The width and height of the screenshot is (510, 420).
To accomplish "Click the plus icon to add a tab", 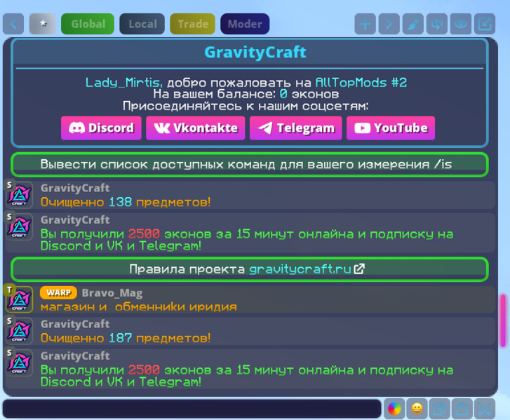I will click(x=365, y=24).
